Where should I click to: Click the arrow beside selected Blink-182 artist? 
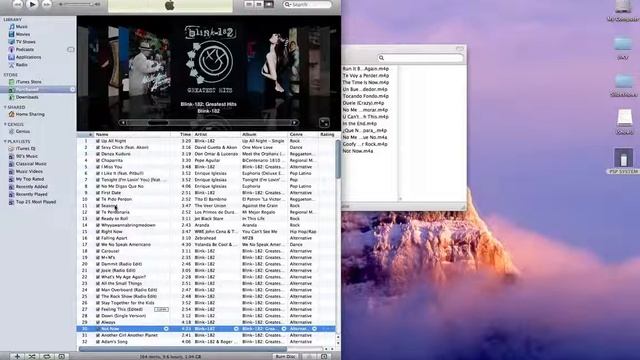pos(236,329)
